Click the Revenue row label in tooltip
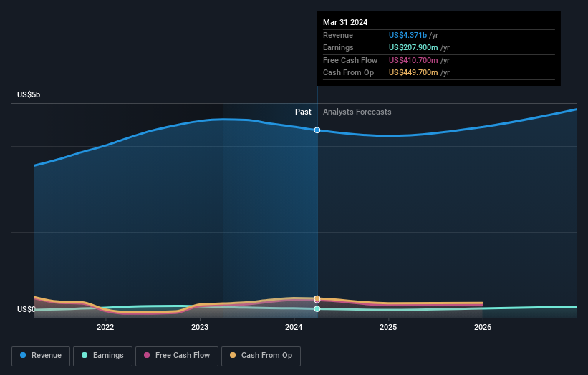 338,35
